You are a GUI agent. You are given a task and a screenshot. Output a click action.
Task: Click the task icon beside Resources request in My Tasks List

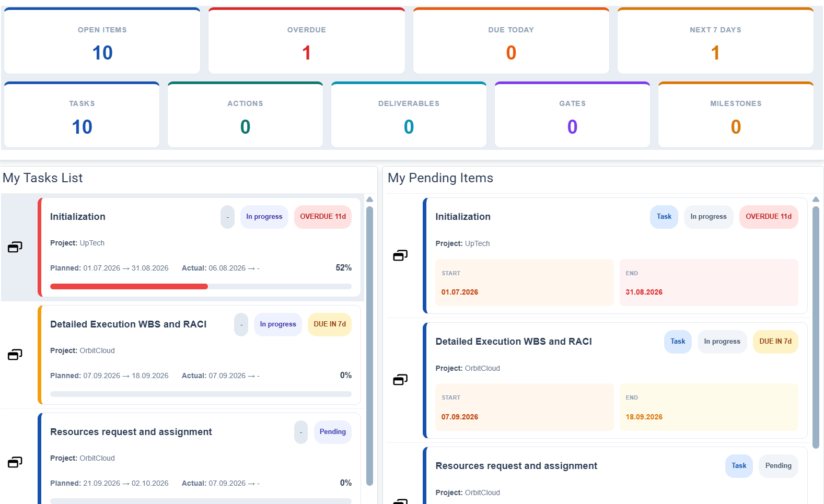pyautogui.click(x=15, y=462)
